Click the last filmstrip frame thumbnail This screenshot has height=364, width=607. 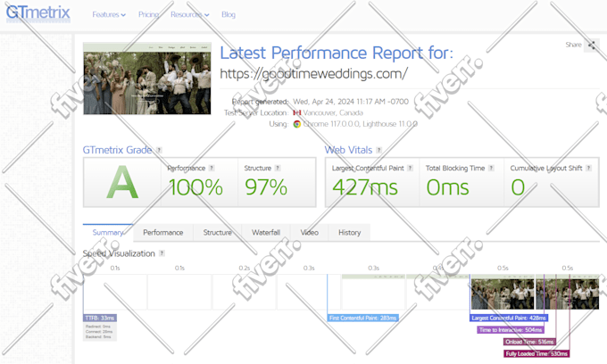(568, 292)
